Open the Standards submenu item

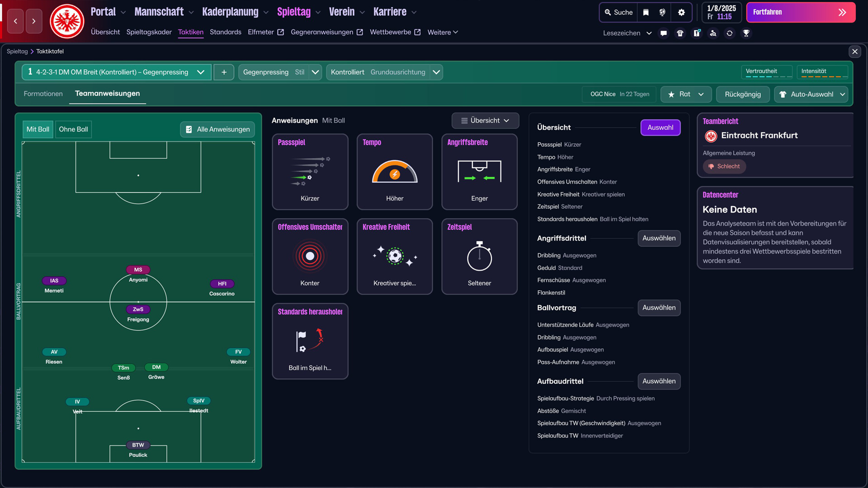tap(225, 32)
